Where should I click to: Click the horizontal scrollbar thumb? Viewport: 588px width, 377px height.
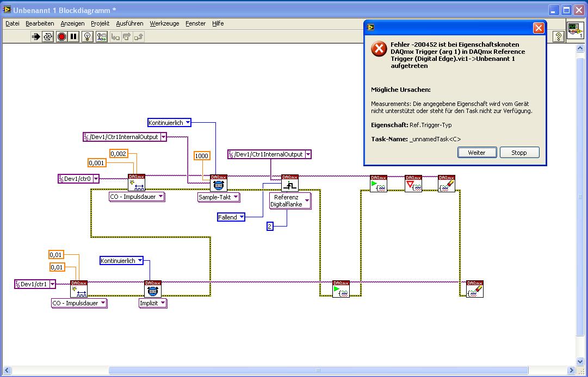[x=318, y=370]
